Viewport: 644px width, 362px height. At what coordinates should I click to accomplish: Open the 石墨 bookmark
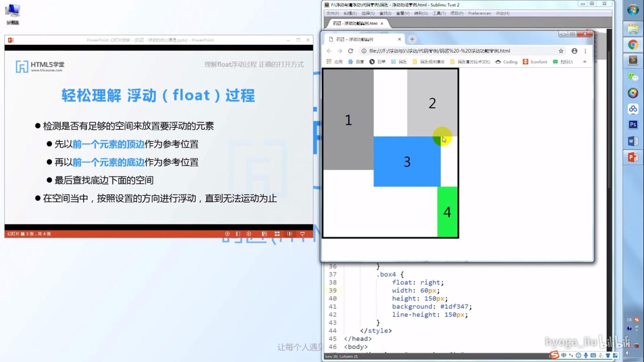[377, 62]
